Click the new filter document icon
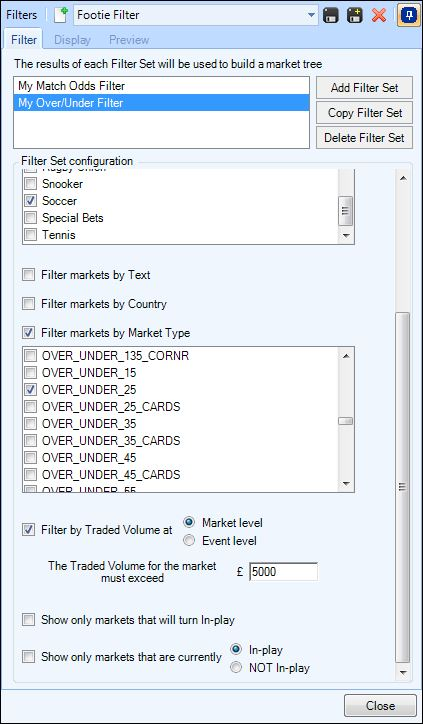The height and width of the screenshot is (724, 423). pyautogui.click(x=60, y=15)
